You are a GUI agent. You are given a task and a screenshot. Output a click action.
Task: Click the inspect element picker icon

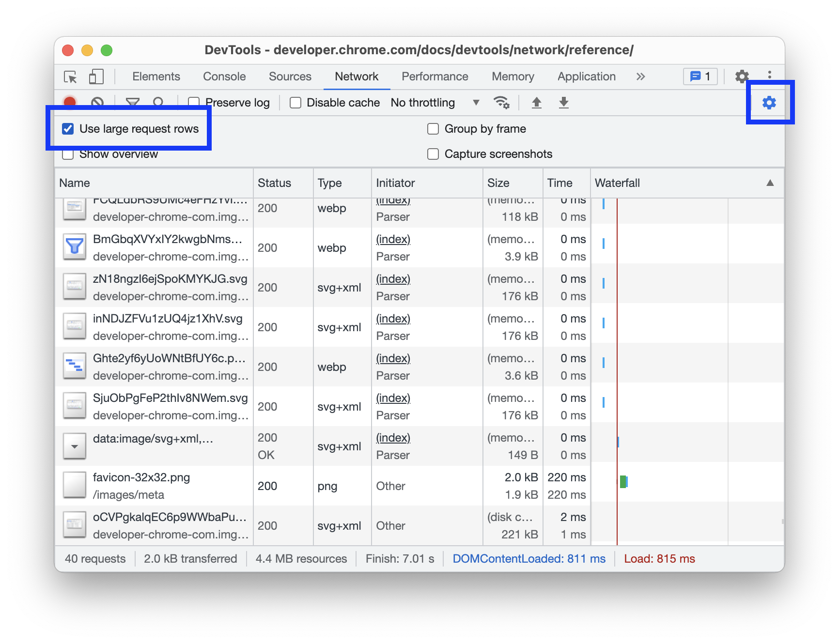[70, 77]
